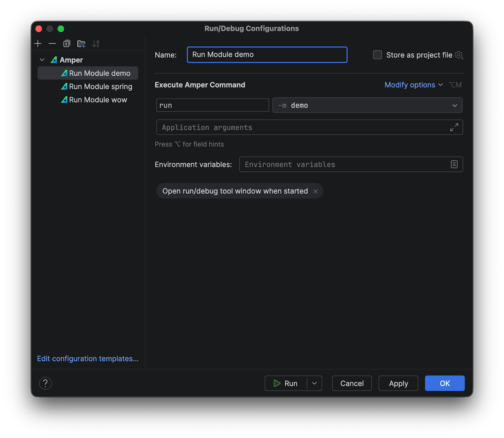The height and width of the screenshot is (438, 504).
Task: Click the Sort Configurations alphabetically icon
Action: (96, 44)
